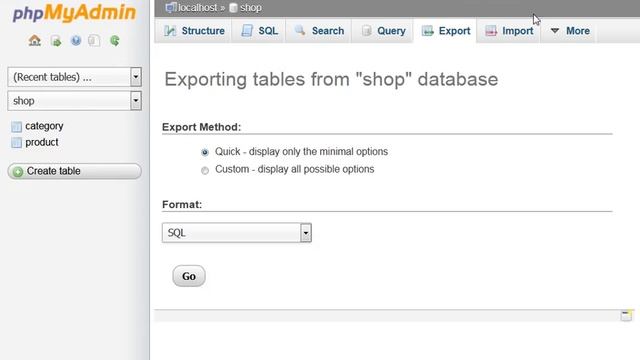Click the database icon beside shop breadcrumb
Screen dimensions: 640x360
point(233,8)
